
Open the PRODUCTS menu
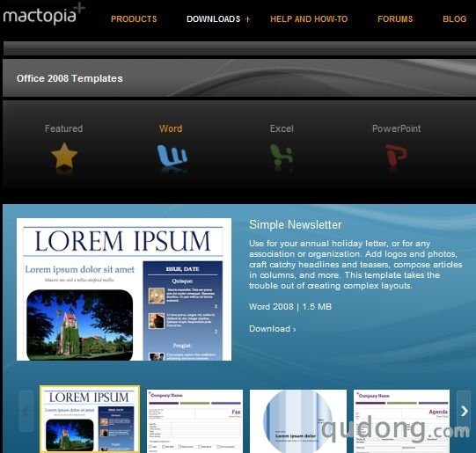coord(134,19)
